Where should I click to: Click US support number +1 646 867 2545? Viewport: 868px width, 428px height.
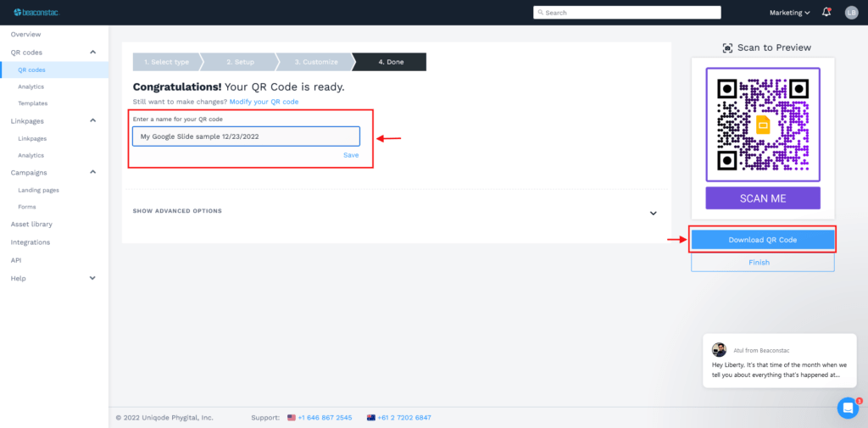(325, 418)
